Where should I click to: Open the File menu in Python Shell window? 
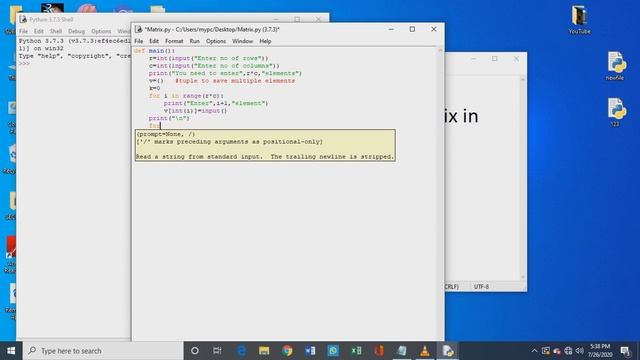(x=24, y=31)
